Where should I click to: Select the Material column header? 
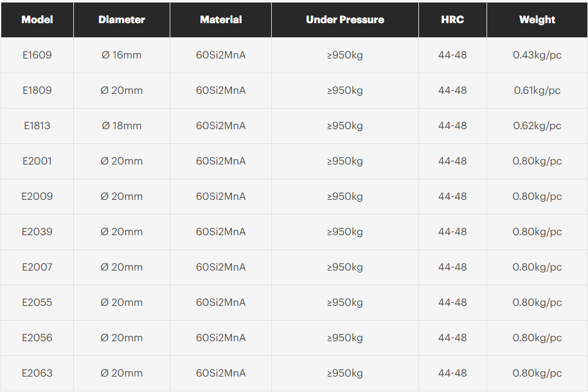(220, 19)
